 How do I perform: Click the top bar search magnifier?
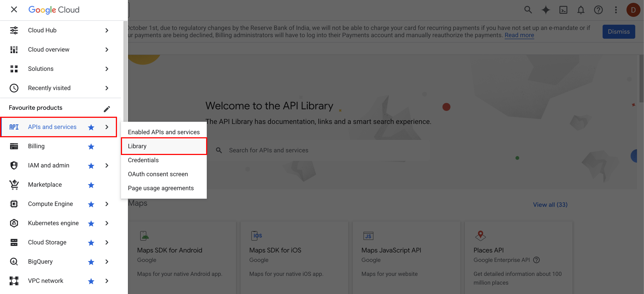point(528,10)
